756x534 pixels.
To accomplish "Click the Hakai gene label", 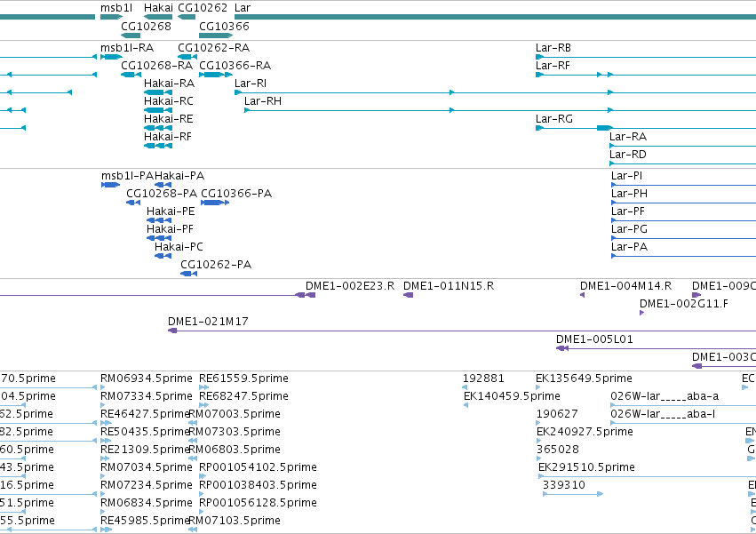I will point(158,8).
